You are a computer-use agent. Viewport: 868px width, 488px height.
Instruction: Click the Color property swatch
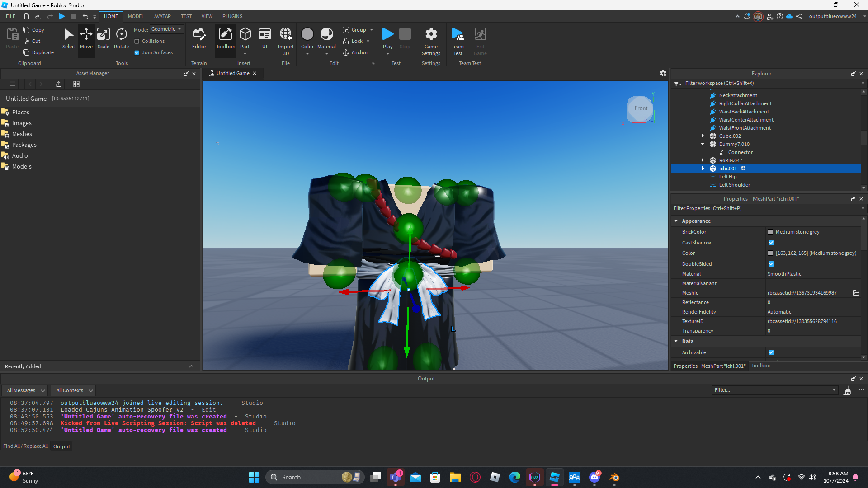click(x=770, y=253)
